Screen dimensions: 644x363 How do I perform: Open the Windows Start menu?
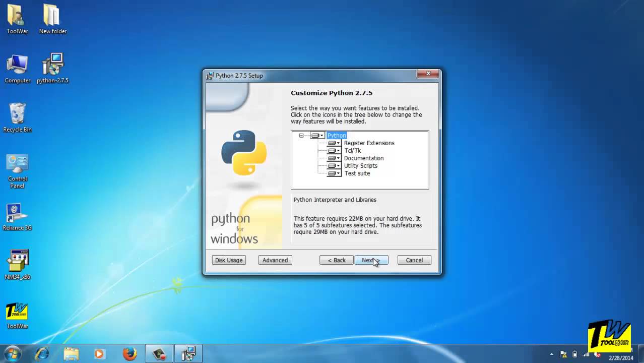pyautogui.click(x=13, y=353)
